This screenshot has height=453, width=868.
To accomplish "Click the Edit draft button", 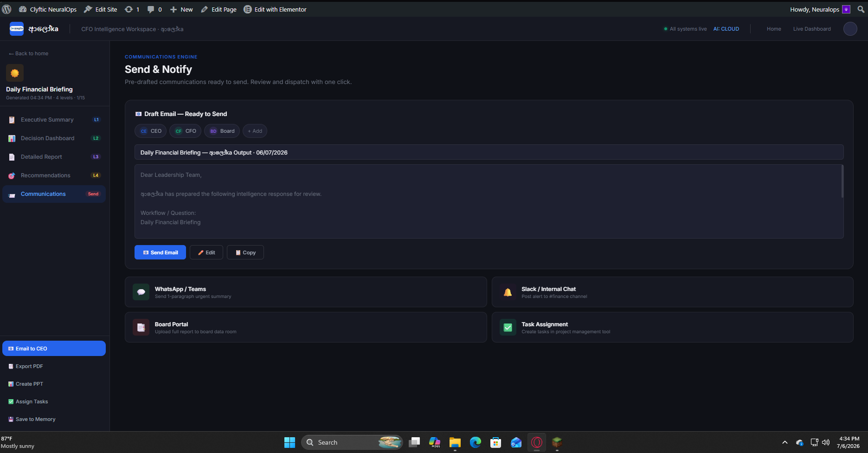I will (x=206, y=252).
